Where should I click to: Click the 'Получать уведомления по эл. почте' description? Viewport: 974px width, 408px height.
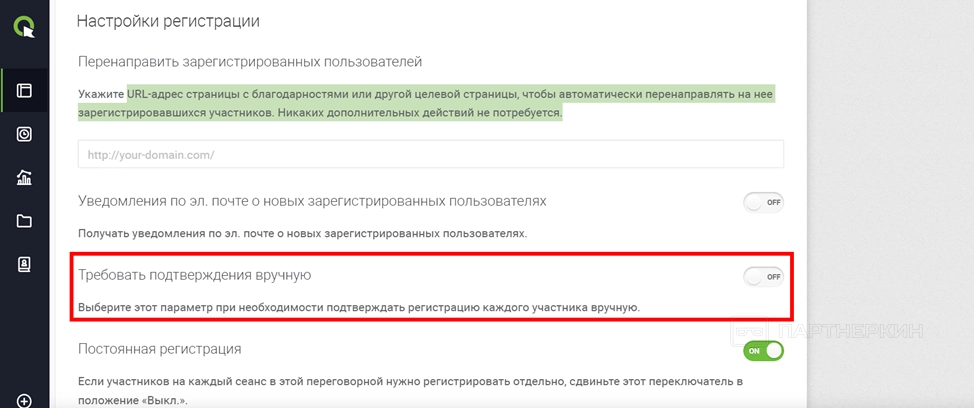[302, 233]
